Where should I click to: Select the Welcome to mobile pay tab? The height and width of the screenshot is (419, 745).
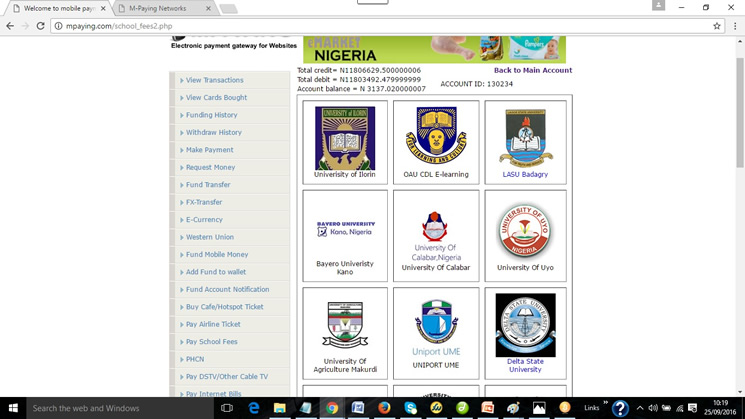point(59,9)
